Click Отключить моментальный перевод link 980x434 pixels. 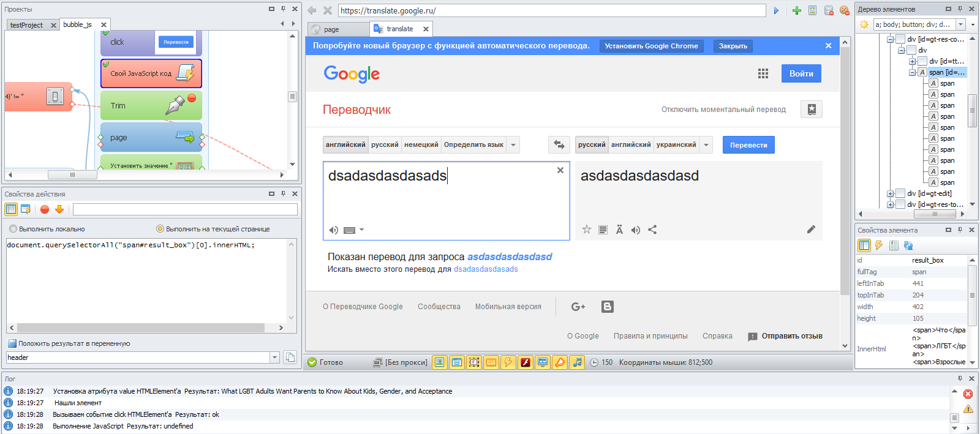[x=723, y=110]
